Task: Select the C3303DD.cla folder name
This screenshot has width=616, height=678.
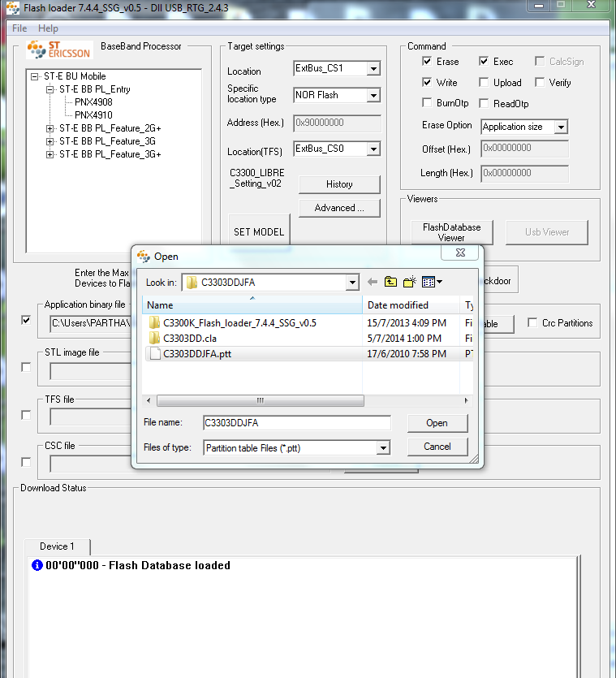Action: click(x=190, y=338)
